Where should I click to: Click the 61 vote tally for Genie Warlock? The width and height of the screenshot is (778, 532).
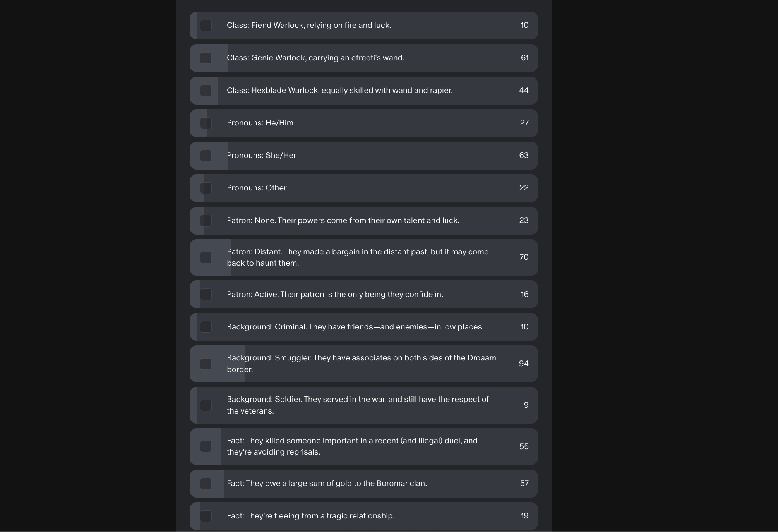[x=524, y=58]
